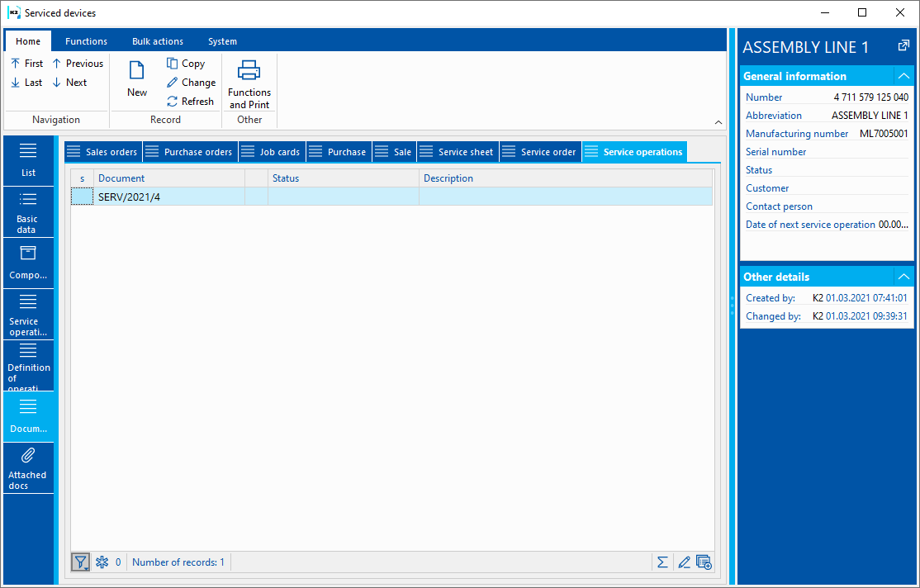Go to the First record
This screenshot has height=588, width=920.
pyautogui.click(x=27, y=64)
